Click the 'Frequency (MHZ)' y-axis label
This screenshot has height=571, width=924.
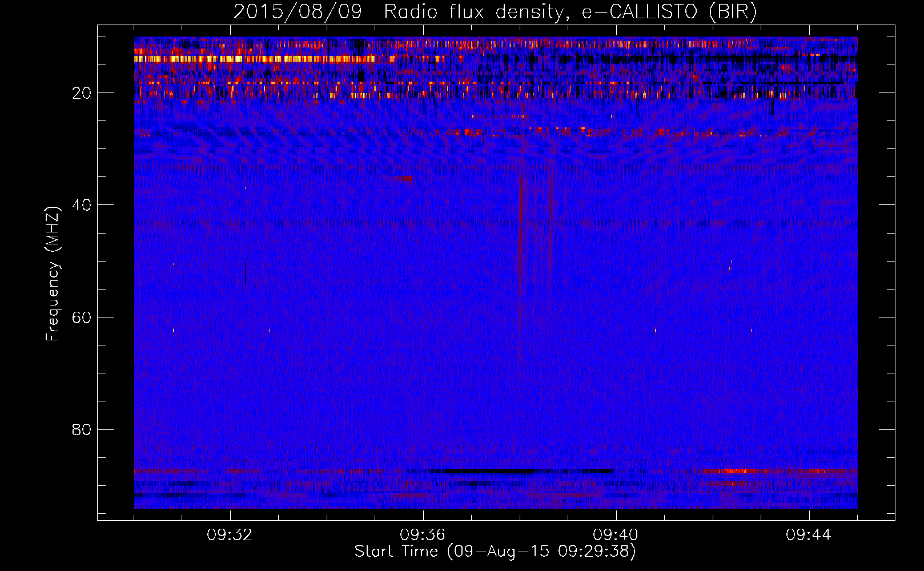53,274
